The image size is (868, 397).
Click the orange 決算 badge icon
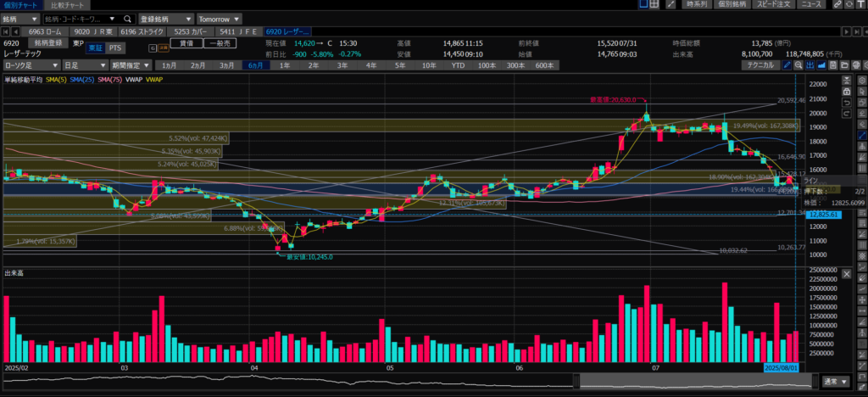[164, 48]
